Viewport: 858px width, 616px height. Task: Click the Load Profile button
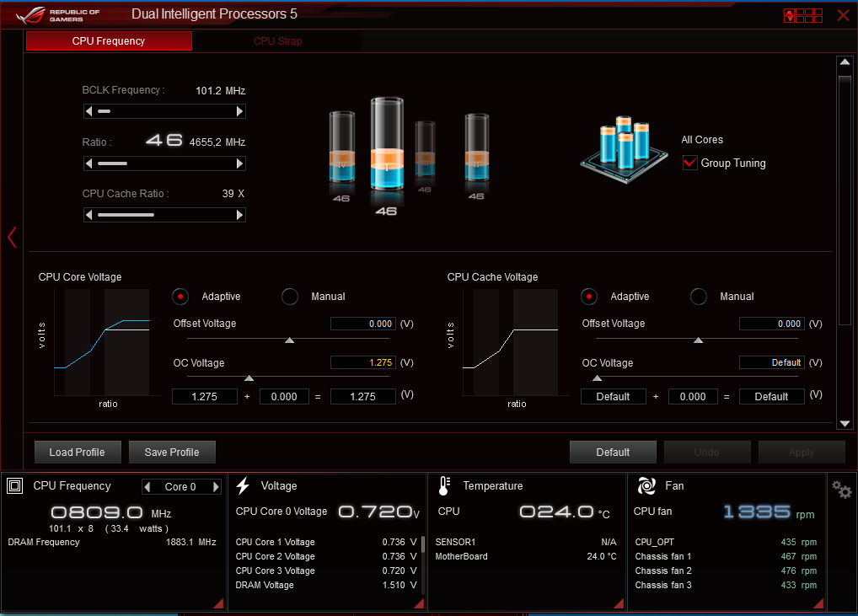pyautogui.click(x=78, y=453)
